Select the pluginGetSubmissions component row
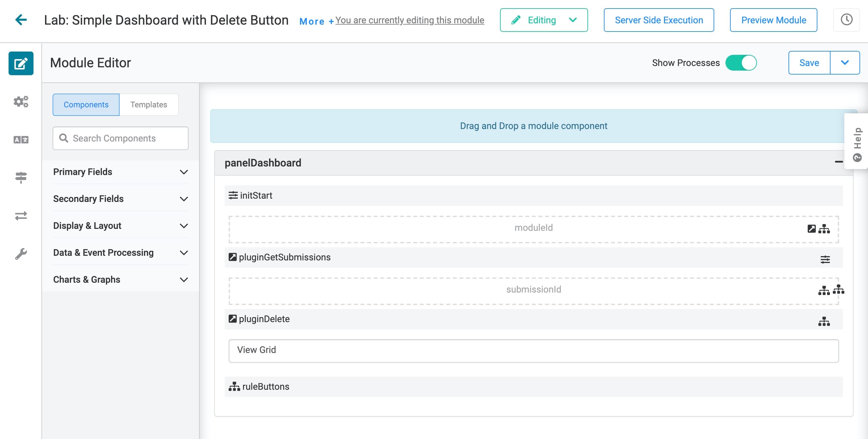The image size is (868, 439). tap(534, 257)
